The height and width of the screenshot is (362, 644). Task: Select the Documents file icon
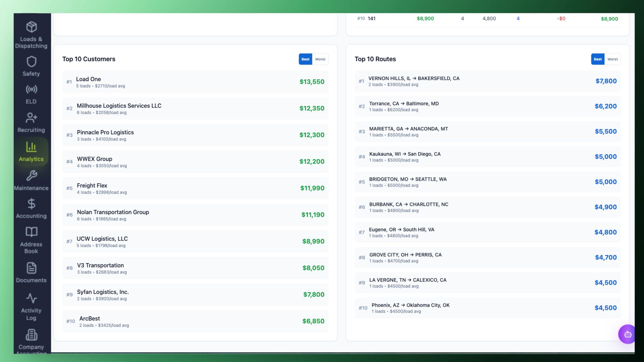31,268
